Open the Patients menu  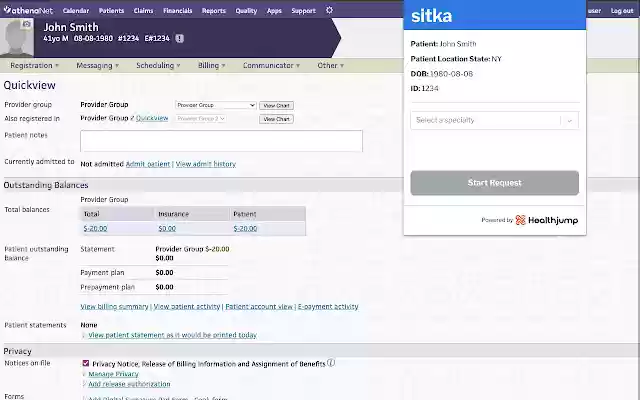click(x=111, y=11)
